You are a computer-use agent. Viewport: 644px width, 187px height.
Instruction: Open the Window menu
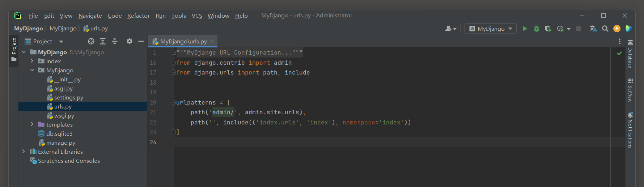click(x=218, y=16)
